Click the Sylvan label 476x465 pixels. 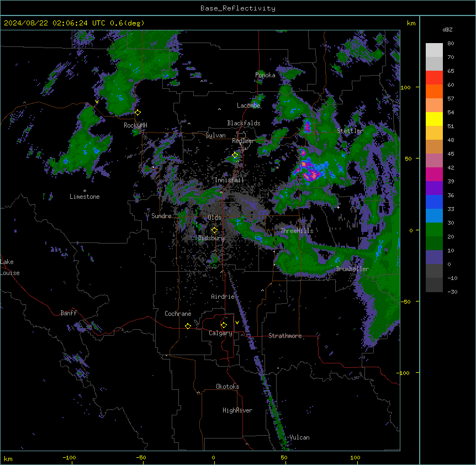pos(215,135)
